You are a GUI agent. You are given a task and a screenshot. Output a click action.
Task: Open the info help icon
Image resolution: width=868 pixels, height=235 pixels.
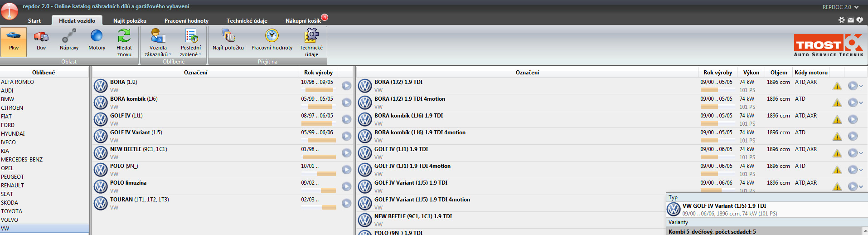tap(859, 20)
